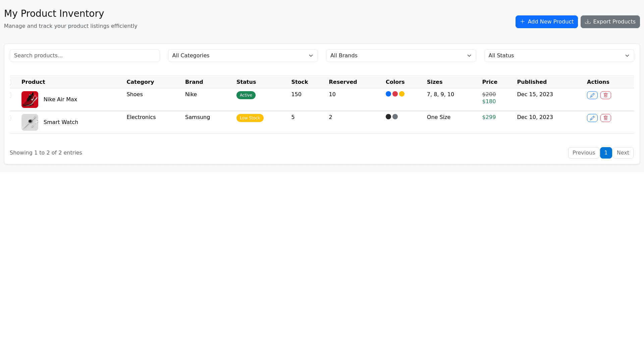Click the pencil icon for Smart Watch

592,118
